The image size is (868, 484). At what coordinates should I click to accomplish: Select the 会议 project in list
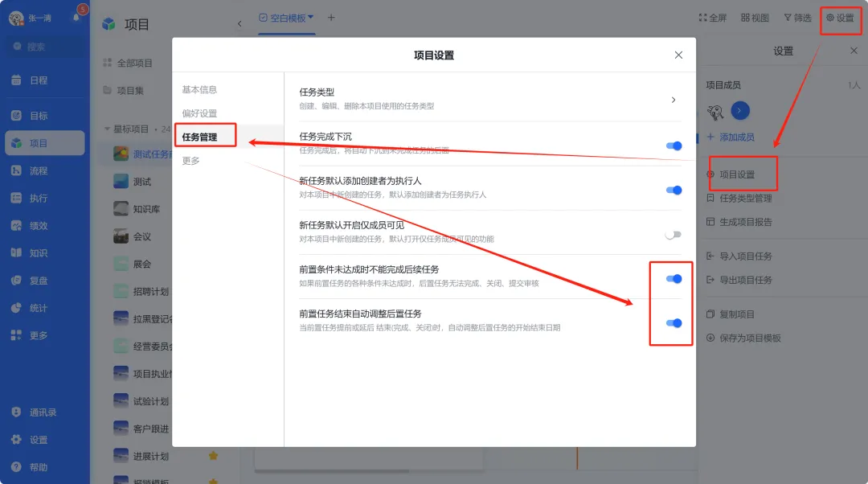[x=133, y=236]
